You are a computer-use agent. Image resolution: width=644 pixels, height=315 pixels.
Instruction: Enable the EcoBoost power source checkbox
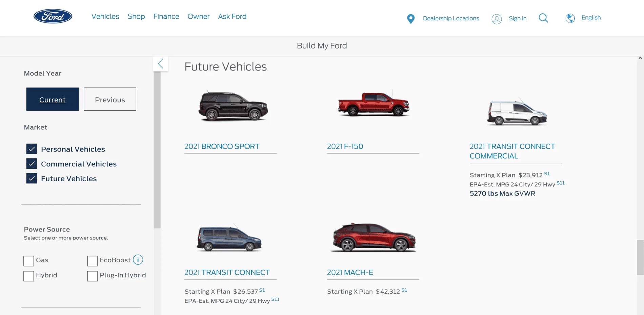coord(92,261)
